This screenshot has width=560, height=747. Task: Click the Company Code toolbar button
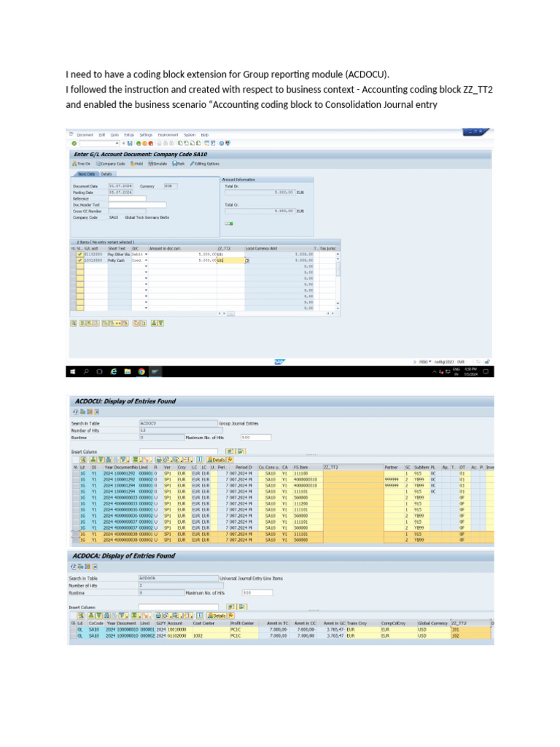[x=111, y=163]
